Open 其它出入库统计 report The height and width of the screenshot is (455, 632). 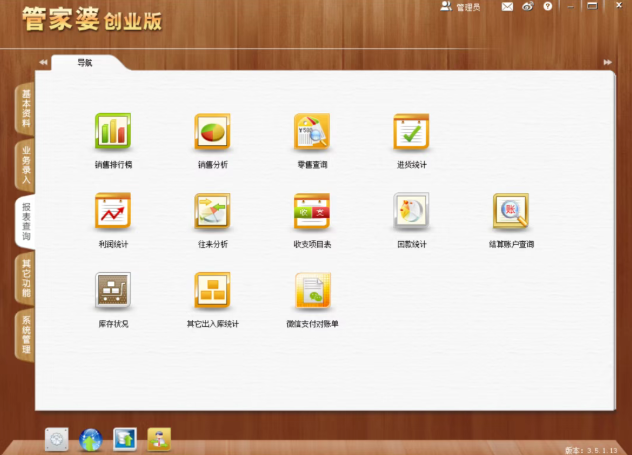(212, 292)
